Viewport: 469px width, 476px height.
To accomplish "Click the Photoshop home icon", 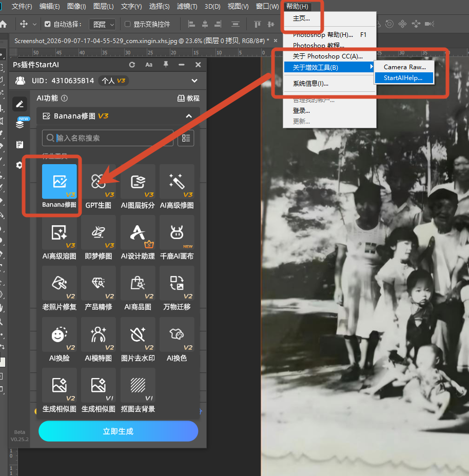I will coord(4,24).
